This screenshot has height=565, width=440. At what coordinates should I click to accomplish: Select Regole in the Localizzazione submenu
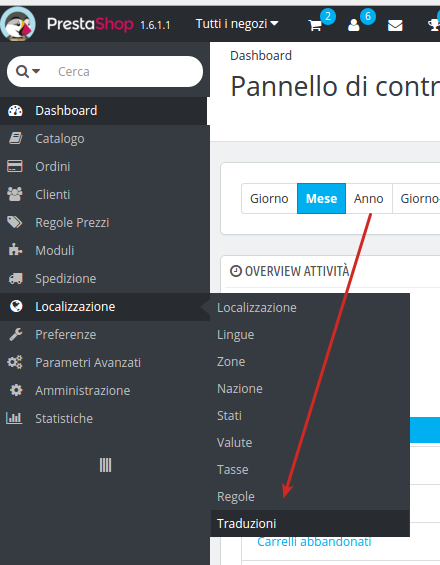coord(310,497)
